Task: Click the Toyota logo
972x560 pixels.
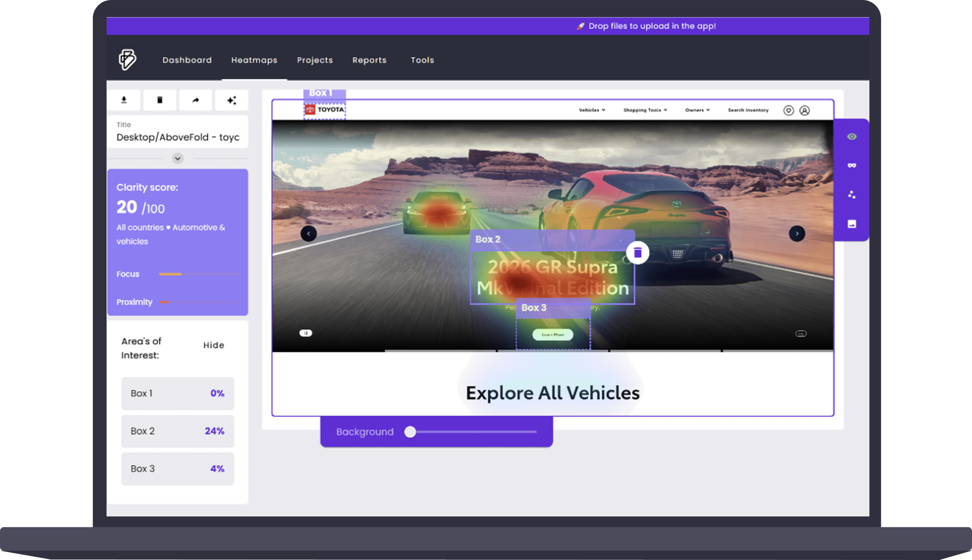Action: 325,110
